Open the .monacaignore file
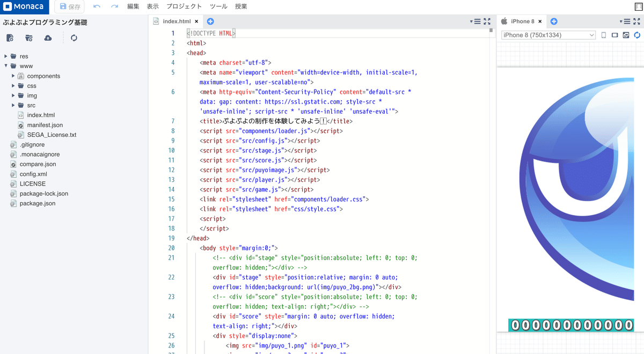Screen dimensions: 644x354 coord(39,154)
